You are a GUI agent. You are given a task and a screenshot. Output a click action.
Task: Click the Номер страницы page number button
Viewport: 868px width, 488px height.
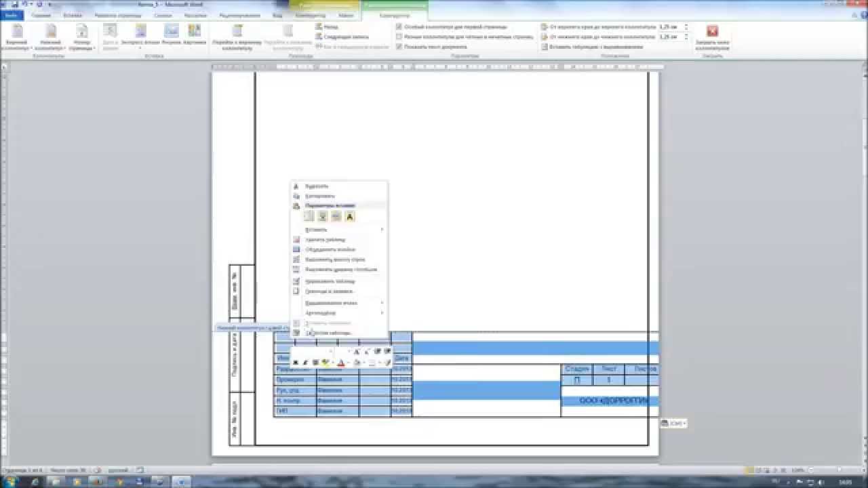coord(82,37)
